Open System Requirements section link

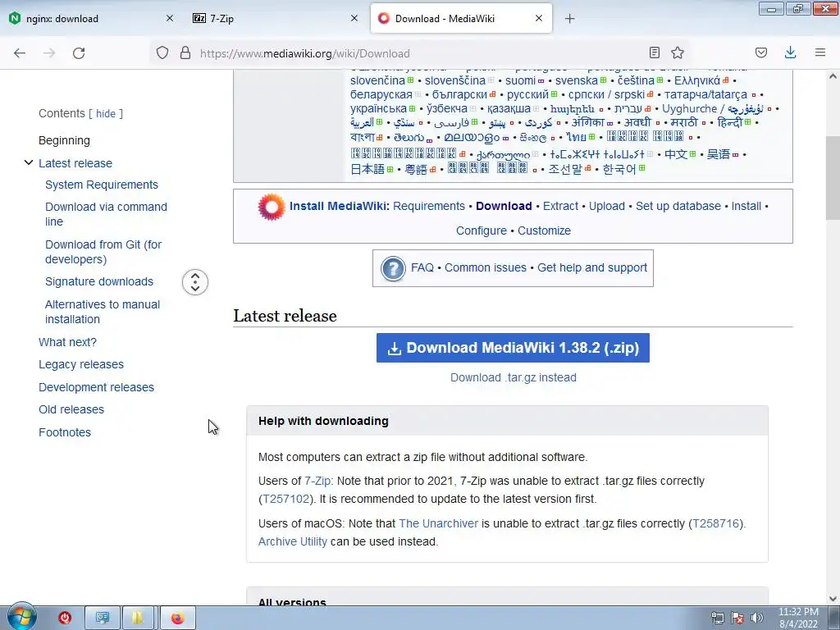pyautogui.click(x=102, y=185)
